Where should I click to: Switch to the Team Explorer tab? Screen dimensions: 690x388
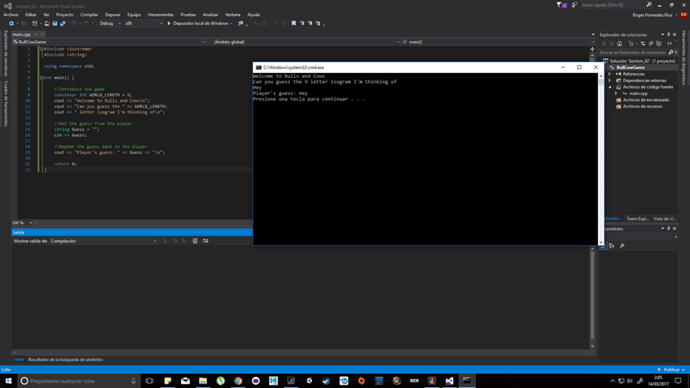pyautogui.click(x=637, y=219)
